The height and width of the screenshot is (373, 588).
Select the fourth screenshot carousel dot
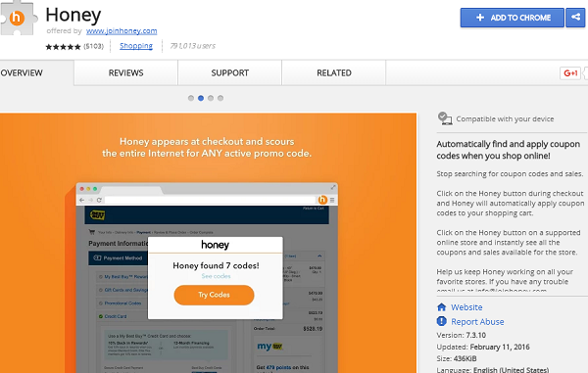[220, 98]
